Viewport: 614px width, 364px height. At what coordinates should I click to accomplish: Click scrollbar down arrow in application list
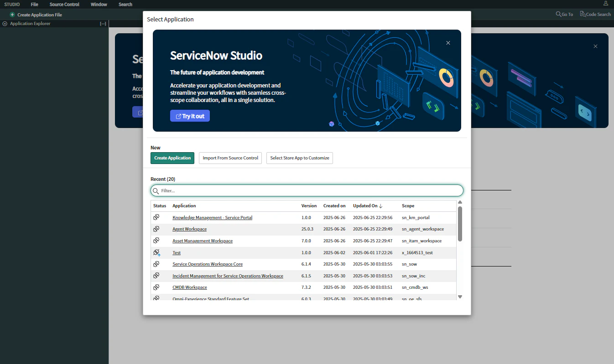pyautogui.click(x=460, y=297)
